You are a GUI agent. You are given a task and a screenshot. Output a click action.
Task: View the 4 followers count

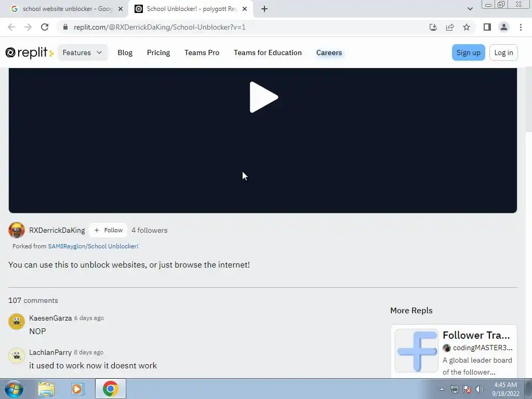click(x=149, y=230)
